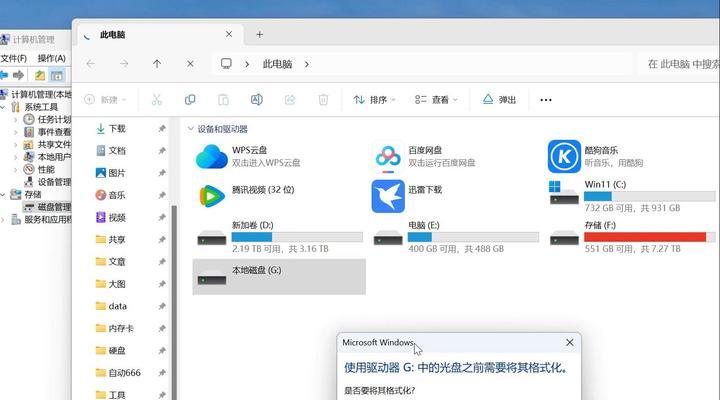720x400 pixels.
Task: Select 磁盘管理 in Computer Management tree
Action: pos(47,207)
